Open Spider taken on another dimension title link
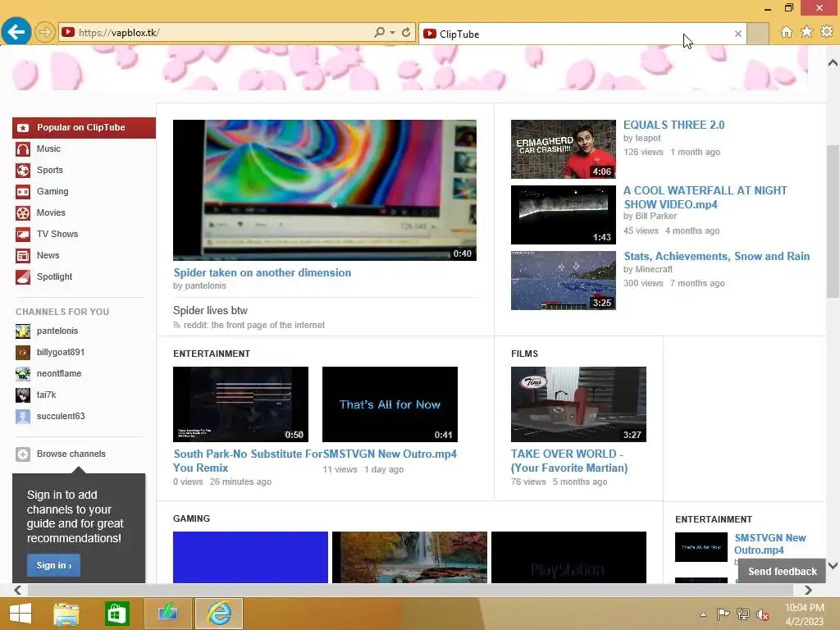 click(x=262, y=272)
